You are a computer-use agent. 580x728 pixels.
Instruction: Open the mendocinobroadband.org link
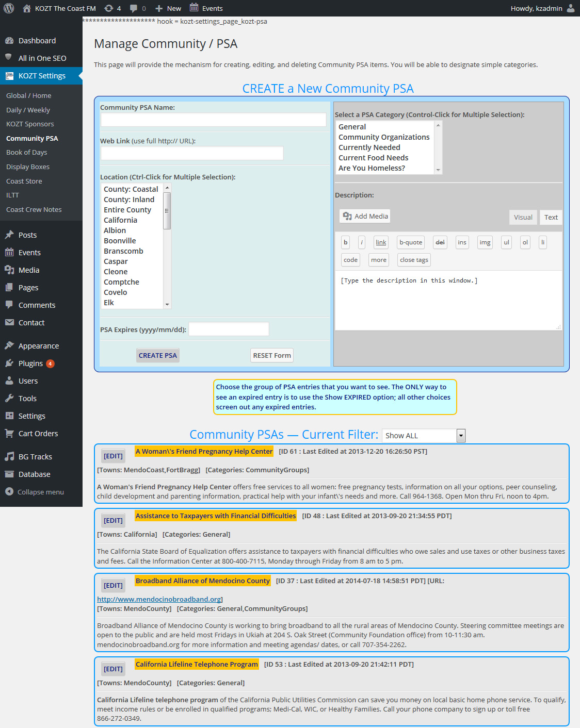[159, 599]
